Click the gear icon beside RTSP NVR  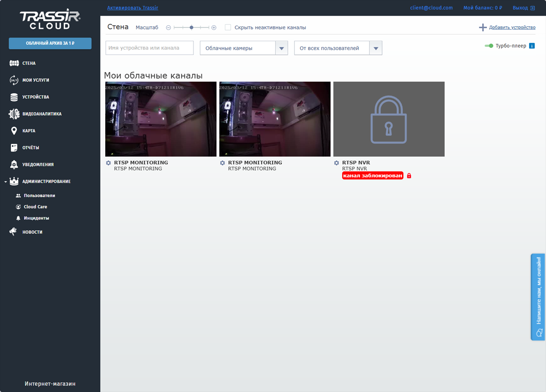(x=336, y=163)
